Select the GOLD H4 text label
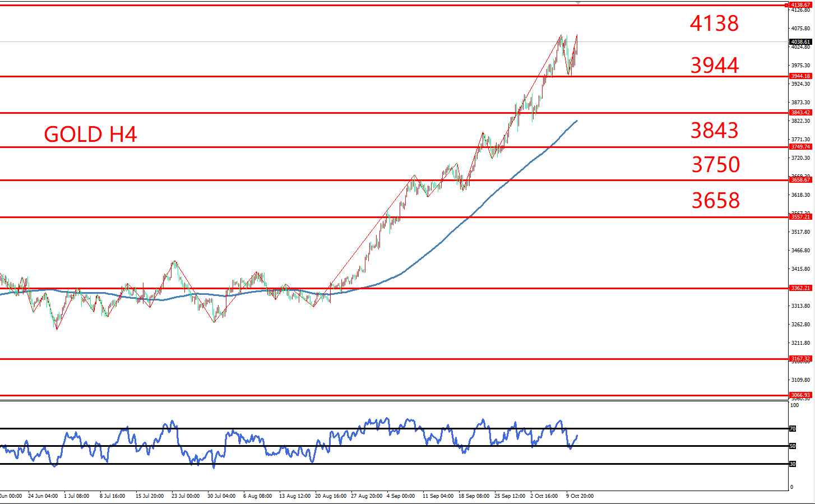Viewport: 815px width, 504px height. coord(90,135)
